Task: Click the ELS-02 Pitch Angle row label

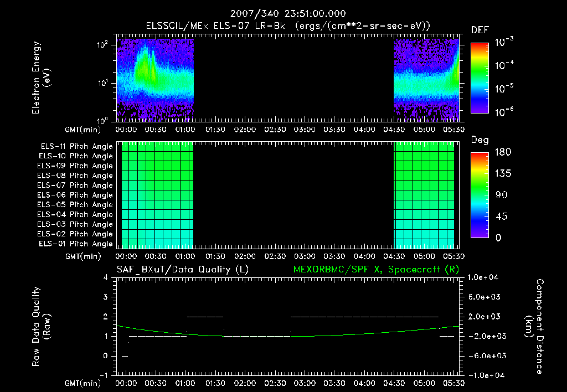Action: tap(75, 234)
